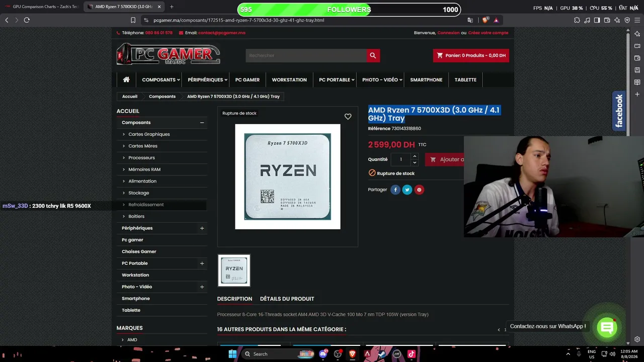
Task: Open the Leo AI sparkle icon
Action: point(617,20)
